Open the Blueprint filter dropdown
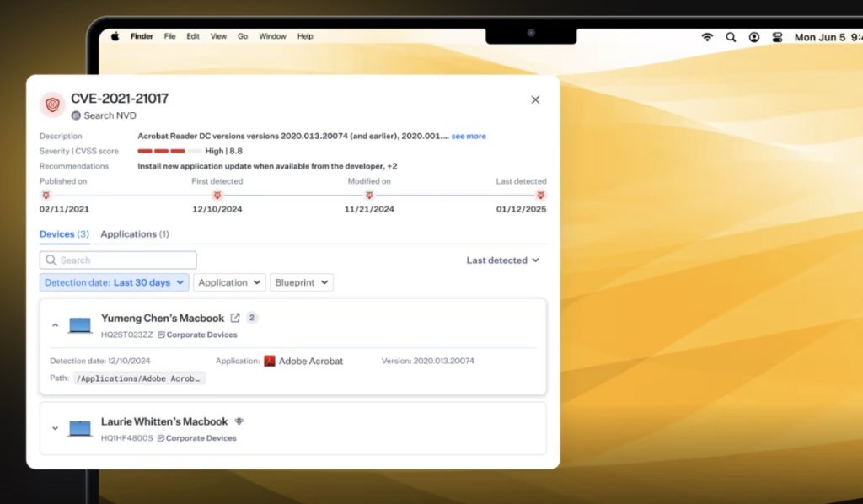The image size is (863, 504). click(x=302, y=282)
